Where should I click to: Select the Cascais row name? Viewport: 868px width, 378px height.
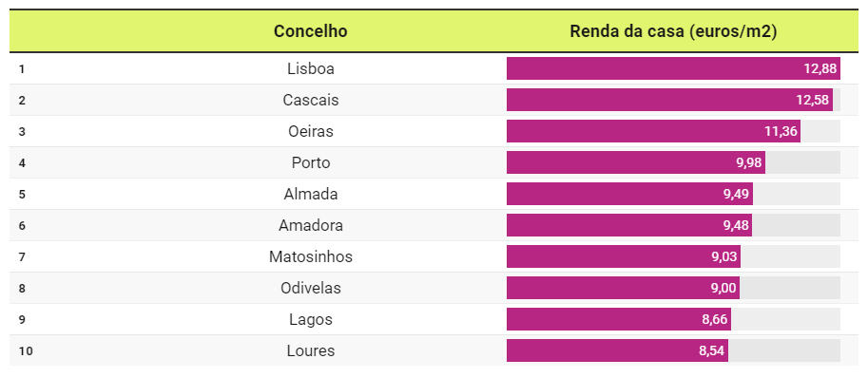(311, 100)
